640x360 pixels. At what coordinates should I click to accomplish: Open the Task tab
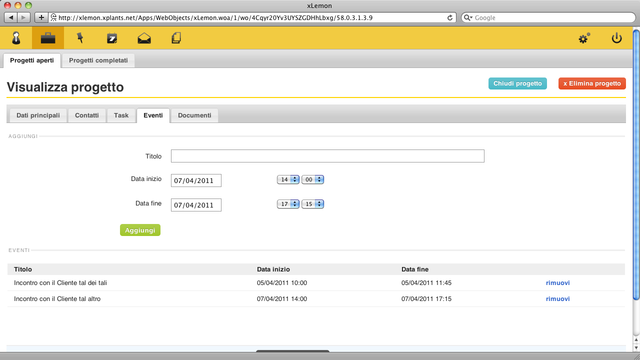(121, 115)
